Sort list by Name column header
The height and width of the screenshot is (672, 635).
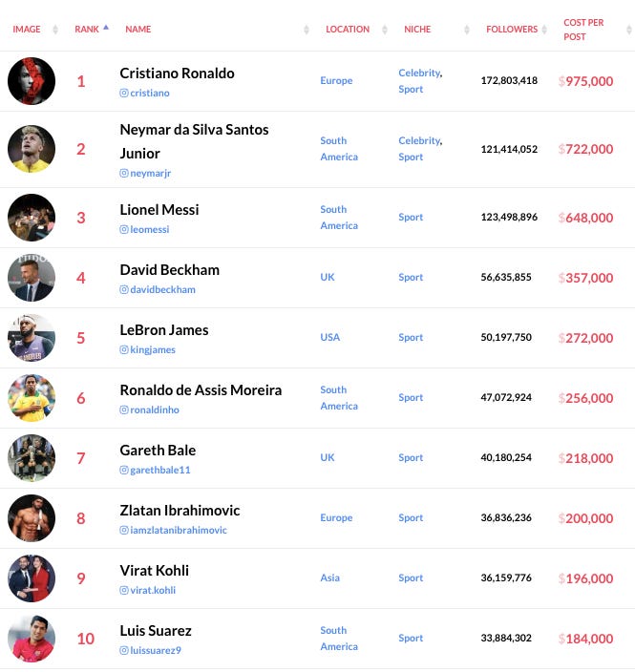tap(138, 30)
